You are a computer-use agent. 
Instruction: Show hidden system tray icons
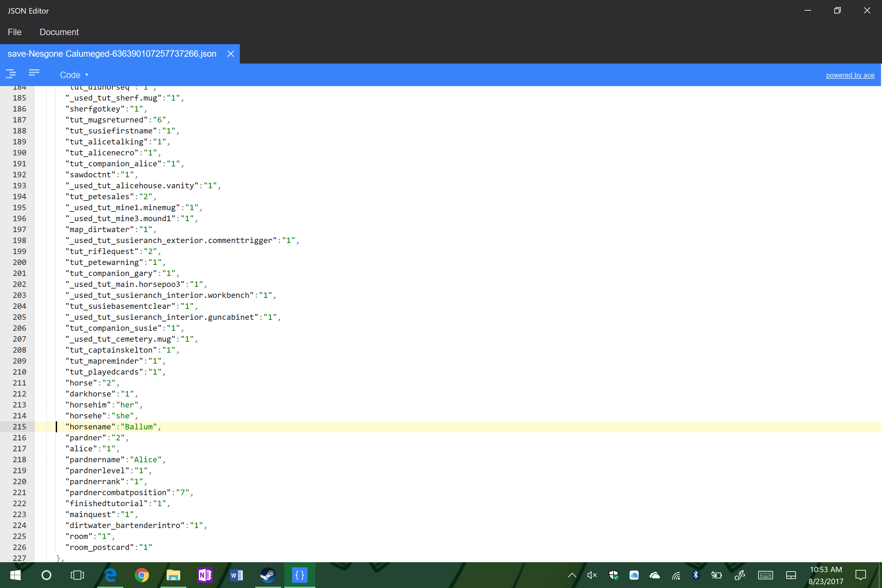(x=572, y=575)
